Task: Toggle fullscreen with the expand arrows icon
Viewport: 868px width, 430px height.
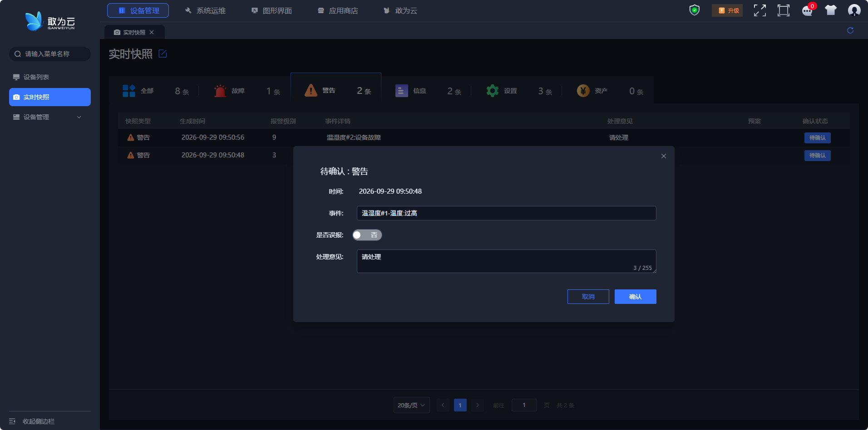Action: [x=760, y=10]
